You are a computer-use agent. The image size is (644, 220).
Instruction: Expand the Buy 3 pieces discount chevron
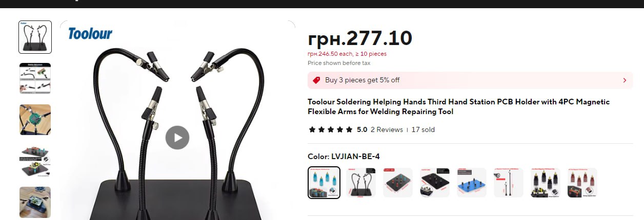click(625, 80)
